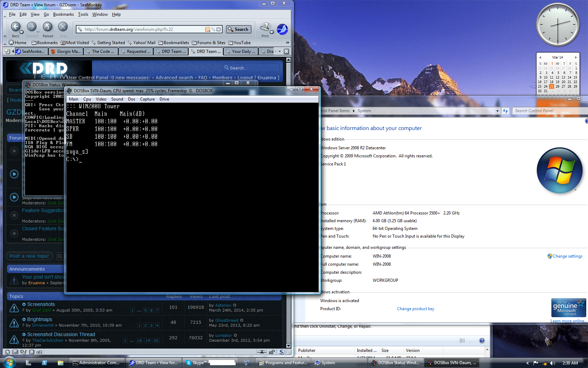Open change view dropdown in Programs and Features
Image resolution: width=588 pixels, height=368 pixels.
(x=470, y=341)
